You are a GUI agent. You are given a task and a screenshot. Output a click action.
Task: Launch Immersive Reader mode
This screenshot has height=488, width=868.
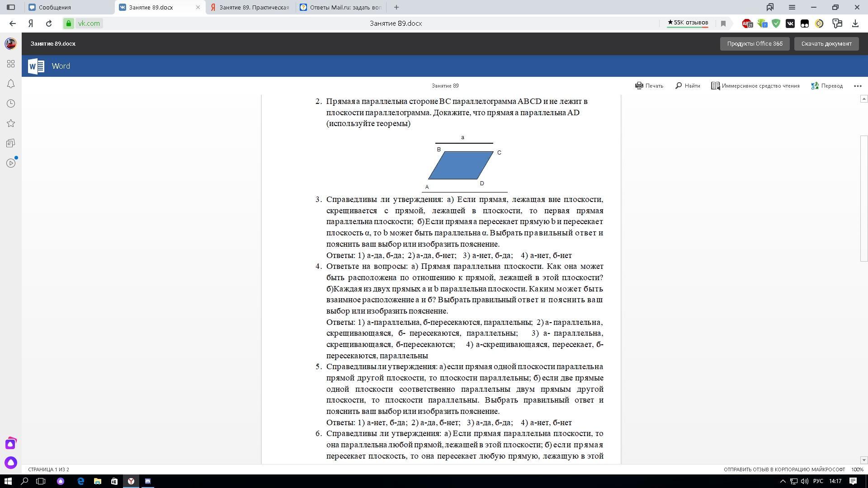click(x=755, y=86)
